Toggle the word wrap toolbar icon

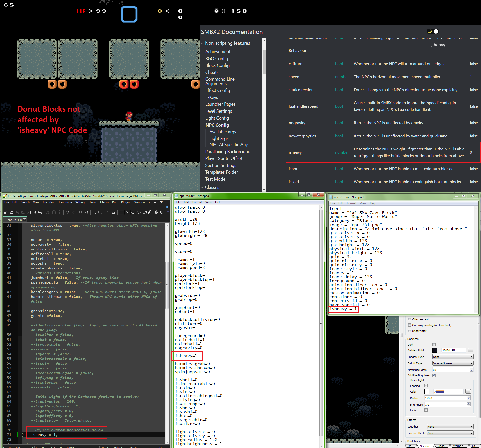pyautogui.click(x=122, y=212)
